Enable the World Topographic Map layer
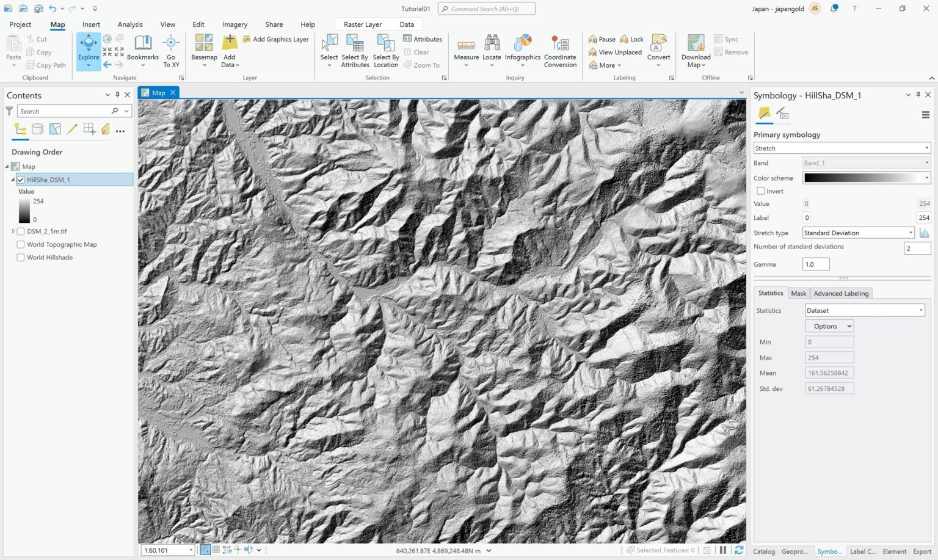The height and width of the screenshot is (560, 938). 21,244
